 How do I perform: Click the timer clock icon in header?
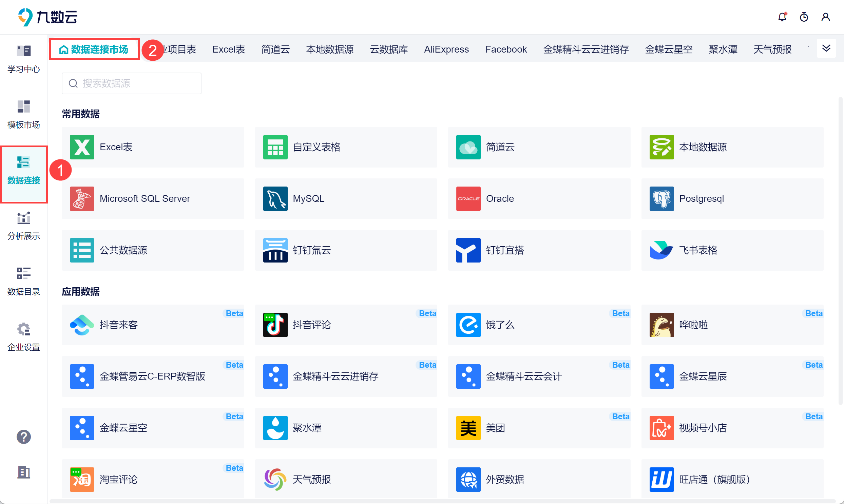(x=804, y=17)
